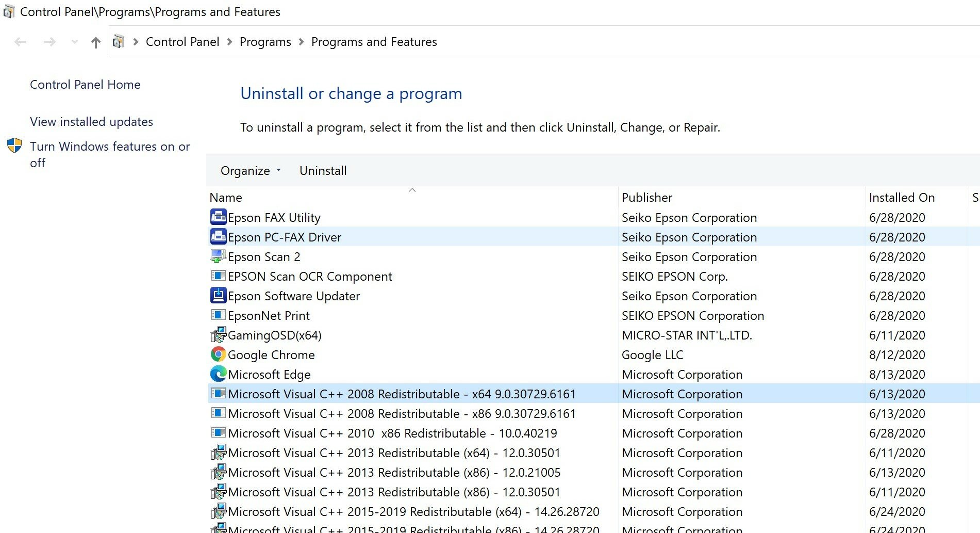Image resolution: width=980 pixels, height=533 pixels.
Task: Select Visual C++ 2008 Redistributable x86 9.0.30729.6161 name
Action: [402, 414]
